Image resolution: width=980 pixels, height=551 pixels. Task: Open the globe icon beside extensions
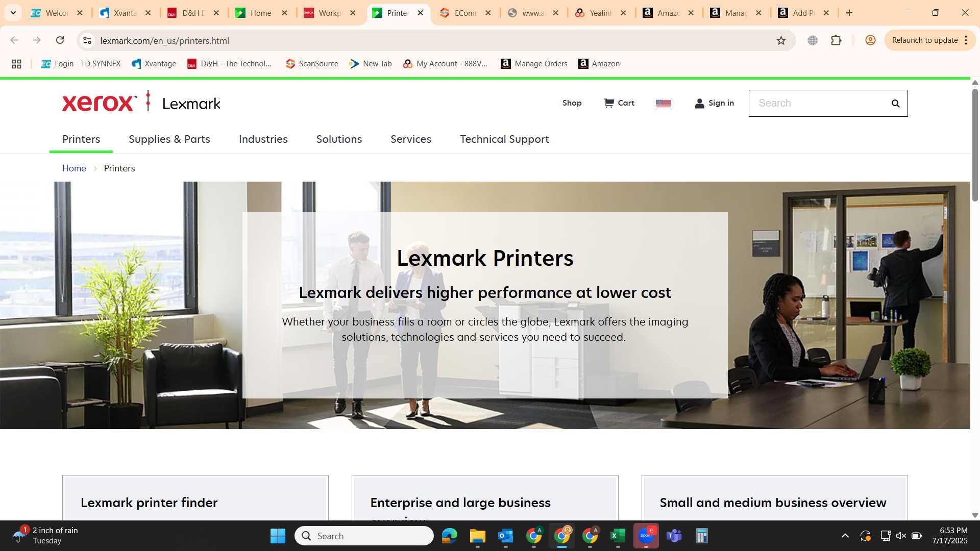point(813,40)
